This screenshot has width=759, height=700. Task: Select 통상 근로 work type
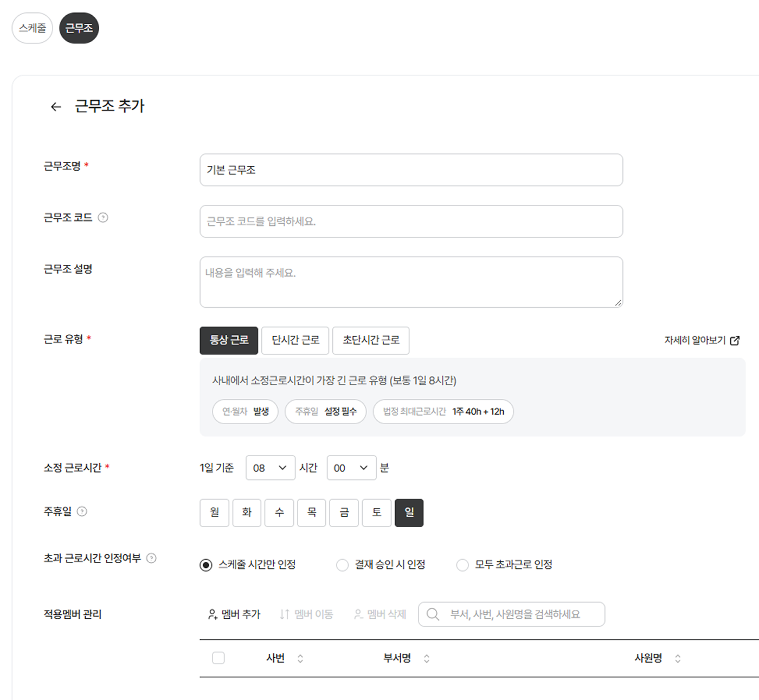tap(229, 340)
